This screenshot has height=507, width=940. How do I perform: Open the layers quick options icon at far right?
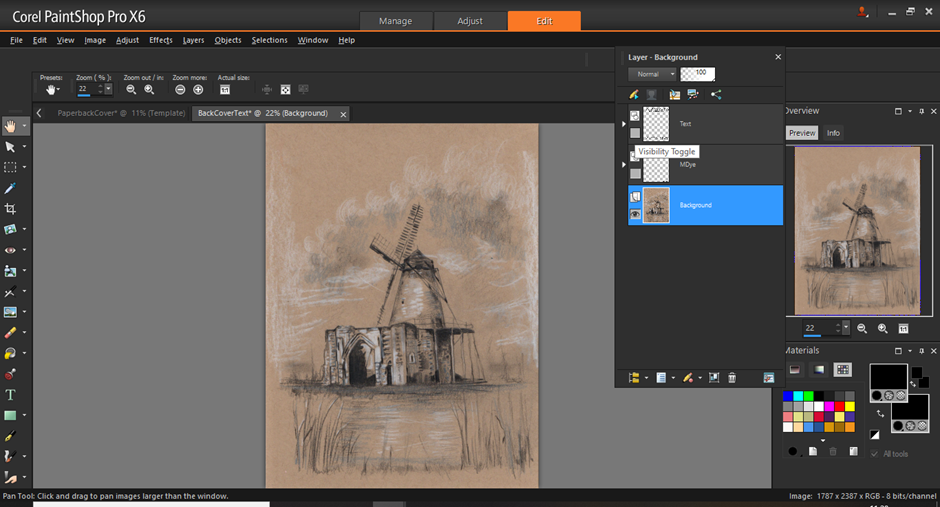[769, 378]
